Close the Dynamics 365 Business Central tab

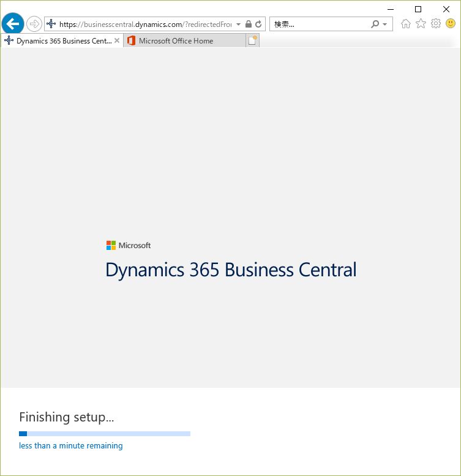click(x=117, y=40)
